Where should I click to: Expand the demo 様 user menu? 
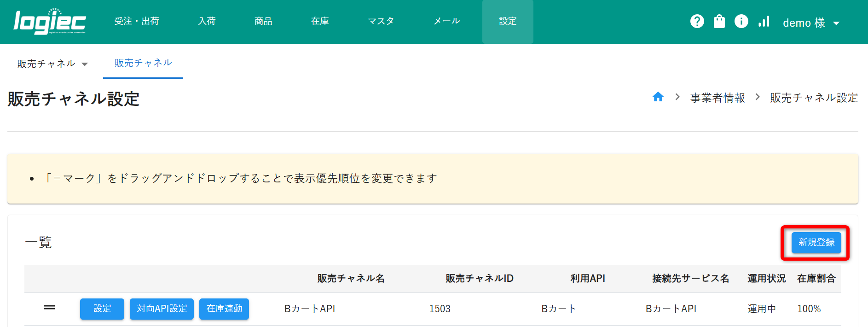click(811, 23)
